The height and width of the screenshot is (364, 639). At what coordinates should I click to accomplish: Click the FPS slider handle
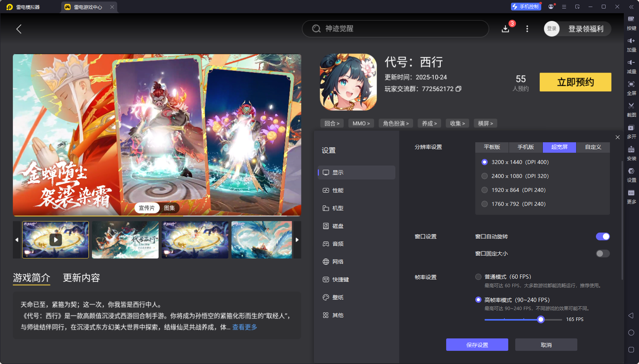tap(541, 319)
